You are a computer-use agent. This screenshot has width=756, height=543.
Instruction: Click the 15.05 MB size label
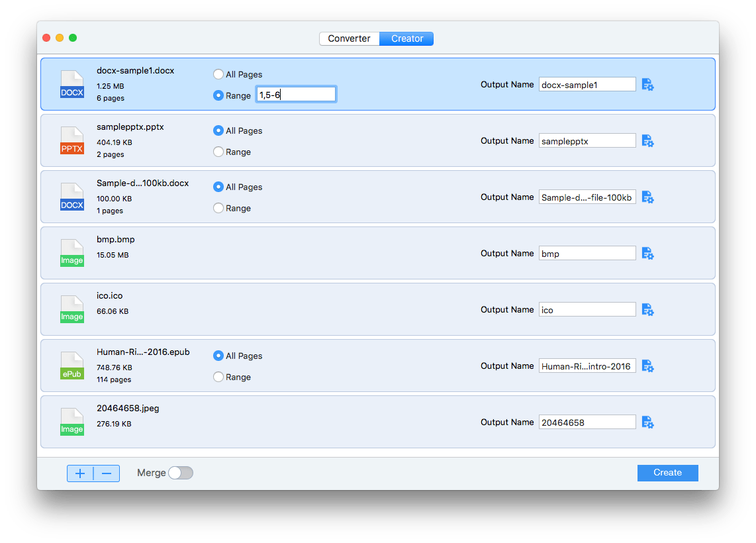click(x=113, y=255)
